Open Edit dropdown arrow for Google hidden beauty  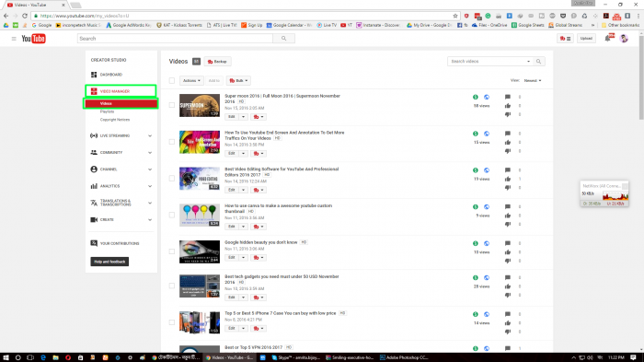(243, 258)
